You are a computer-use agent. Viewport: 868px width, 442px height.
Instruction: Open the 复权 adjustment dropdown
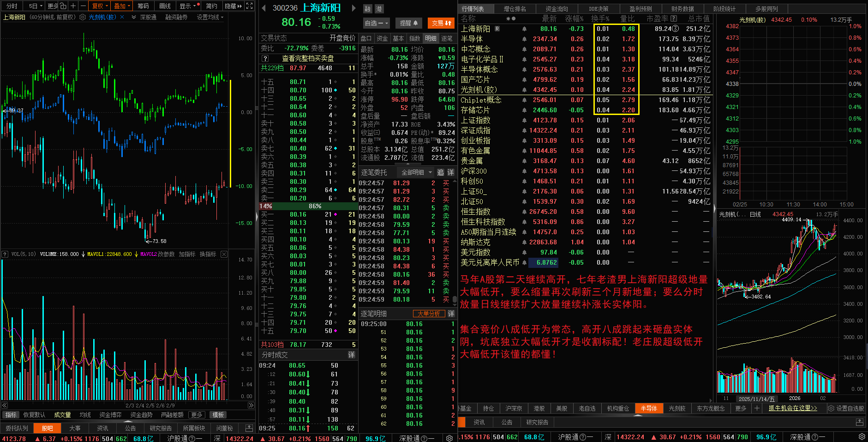pos(100,6)
